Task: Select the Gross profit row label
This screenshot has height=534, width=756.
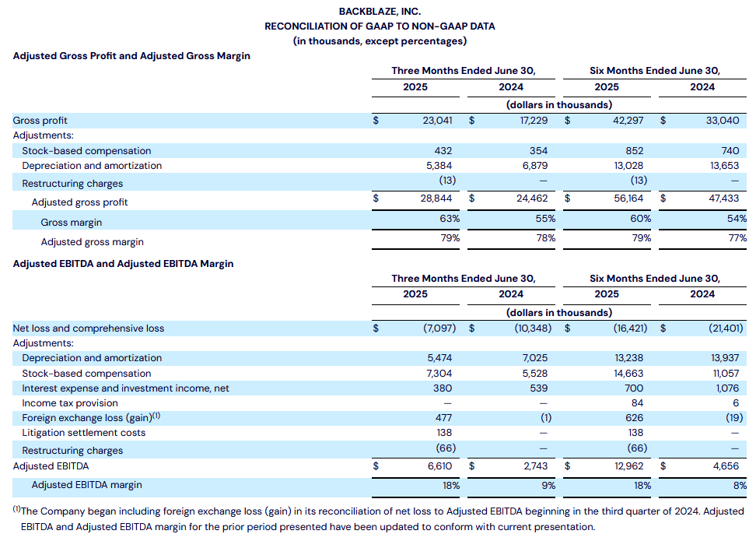Action: pyautogui.click(x=40, y=121)
